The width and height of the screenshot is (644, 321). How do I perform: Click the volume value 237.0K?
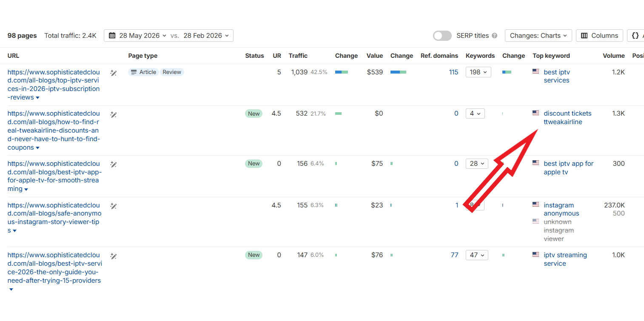(x=614, y=205)
